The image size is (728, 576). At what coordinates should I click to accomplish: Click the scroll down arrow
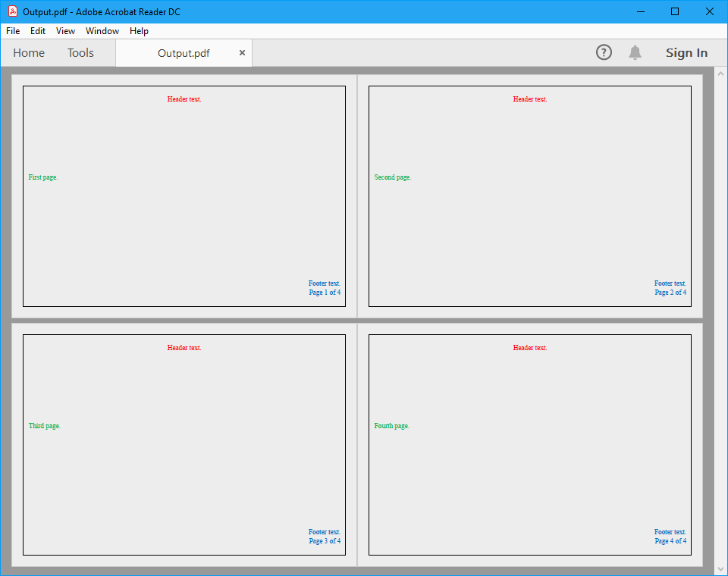720,568
